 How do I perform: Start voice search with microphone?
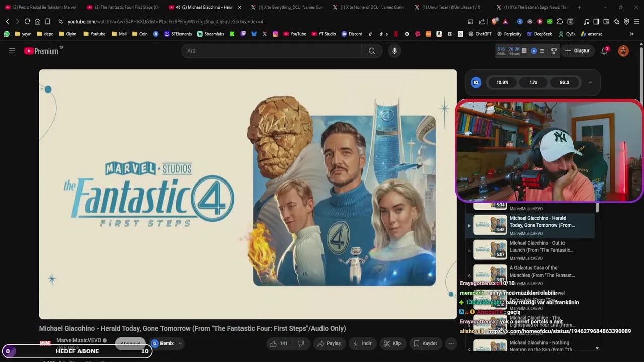(x=394, y=51)
